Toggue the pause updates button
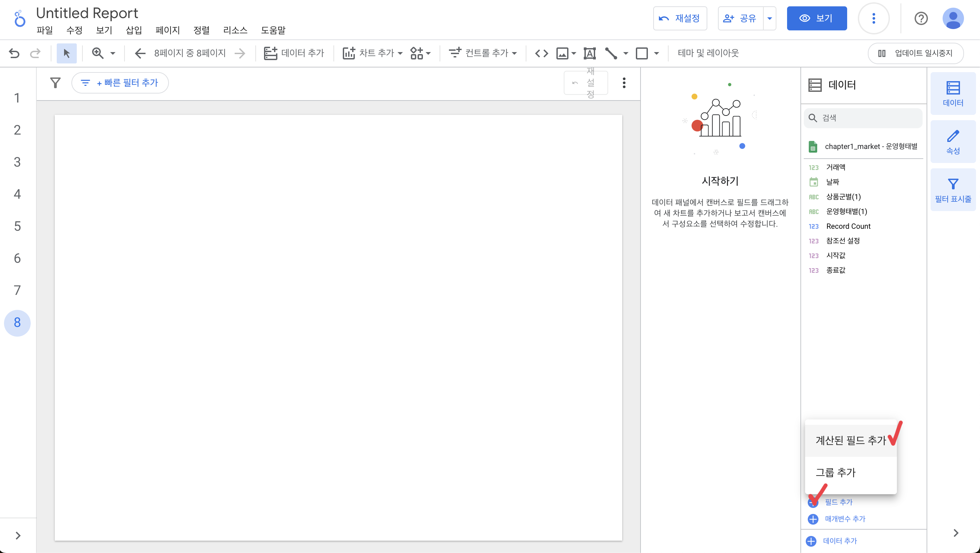This screenshot has width=980, height=553. (915, 53)
